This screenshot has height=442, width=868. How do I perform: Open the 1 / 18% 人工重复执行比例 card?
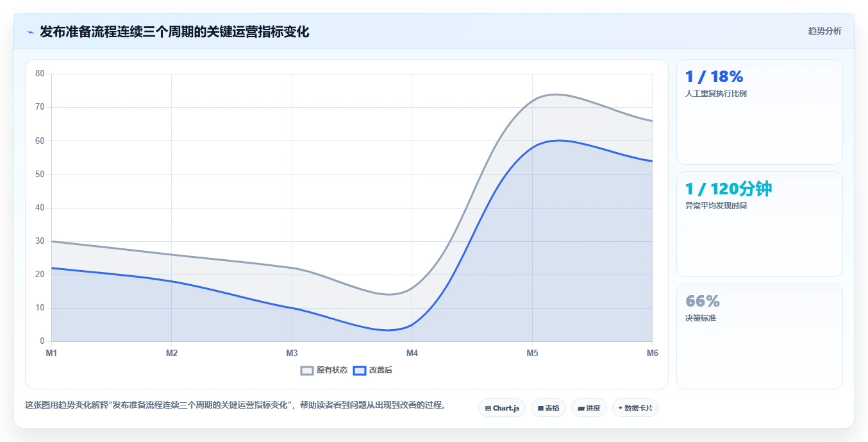point(759,112)
